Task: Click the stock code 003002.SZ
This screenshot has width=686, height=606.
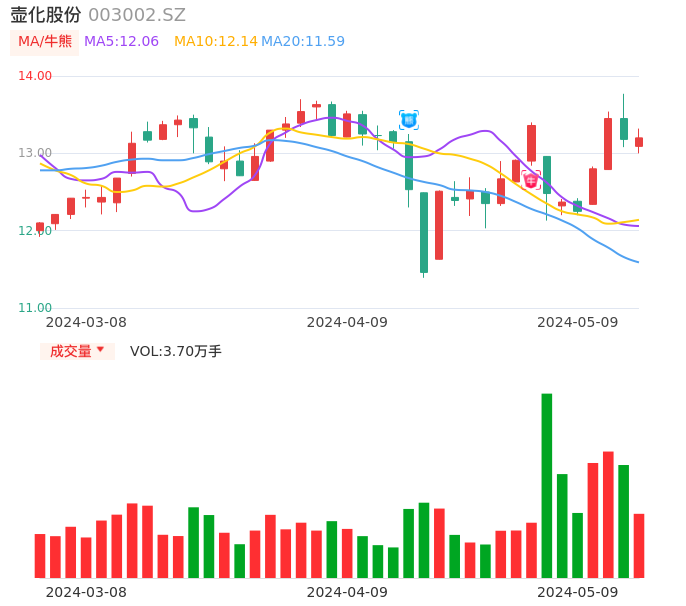Action: click(x=137, y=15)
